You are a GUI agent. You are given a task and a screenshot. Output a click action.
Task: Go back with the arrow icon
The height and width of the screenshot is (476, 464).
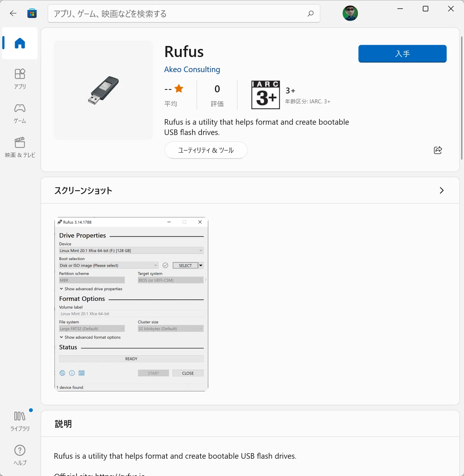click(13, 14)
